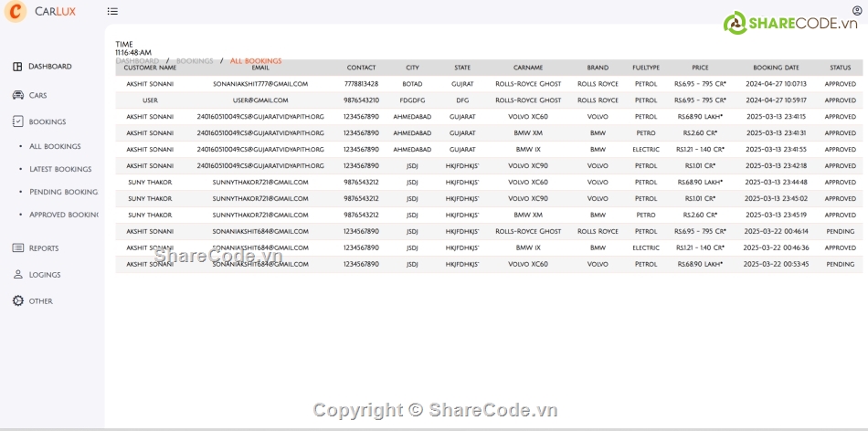The image size is (868, 431).
Task: Click the Bookings checklist icon in sidebar
Action: 17,121
